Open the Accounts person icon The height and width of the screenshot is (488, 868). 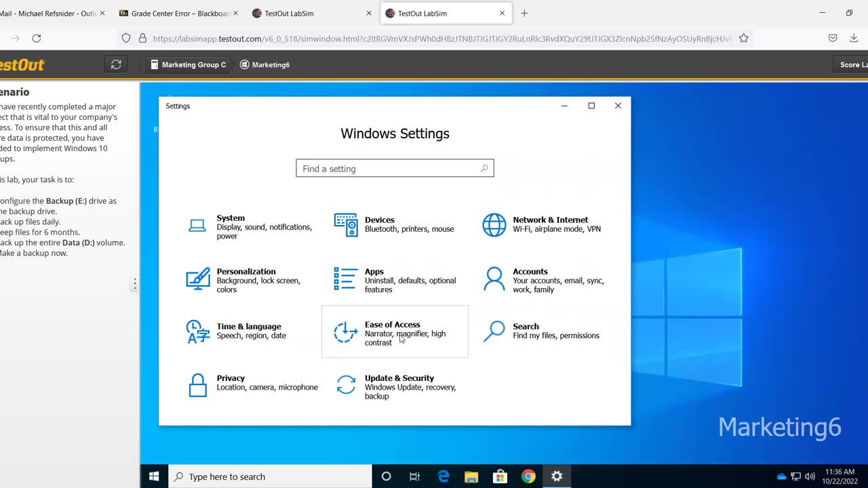click(x=494, y=279)
